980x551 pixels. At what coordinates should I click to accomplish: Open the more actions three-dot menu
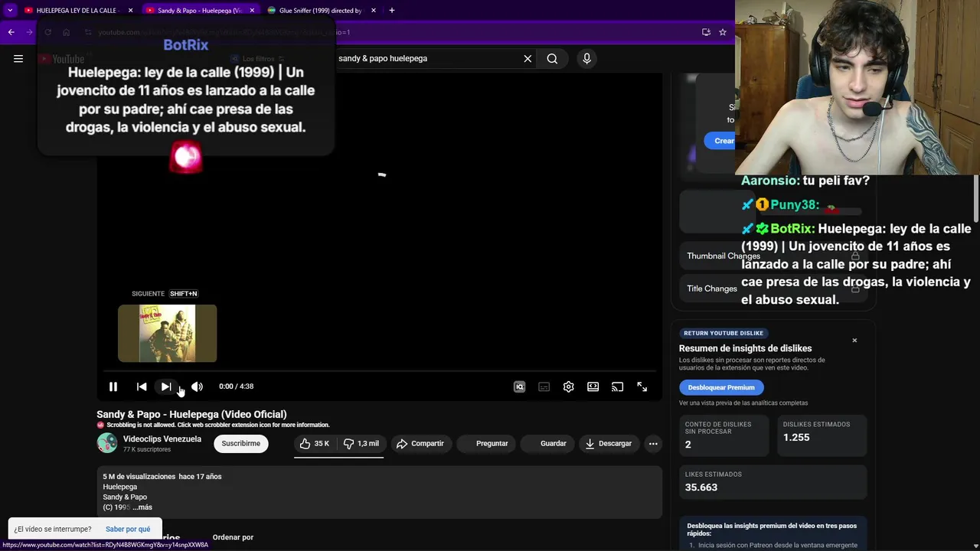click(653, 444)
